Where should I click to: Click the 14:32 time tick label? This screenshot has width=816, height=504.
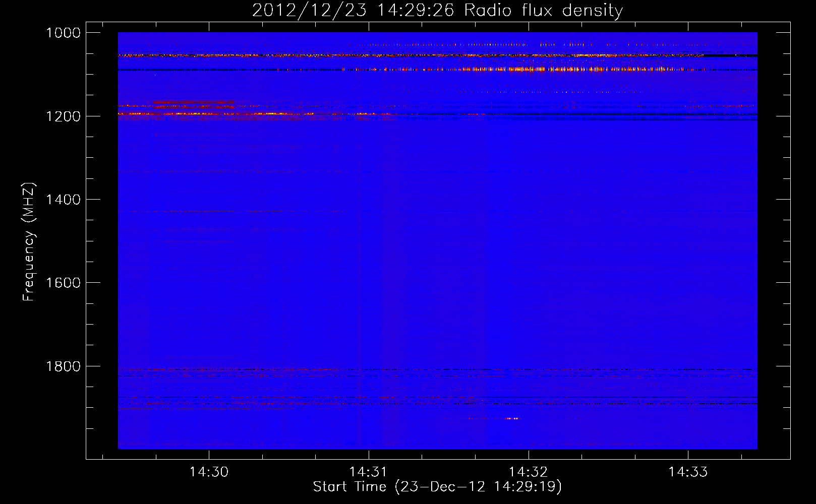pos(528,472)
